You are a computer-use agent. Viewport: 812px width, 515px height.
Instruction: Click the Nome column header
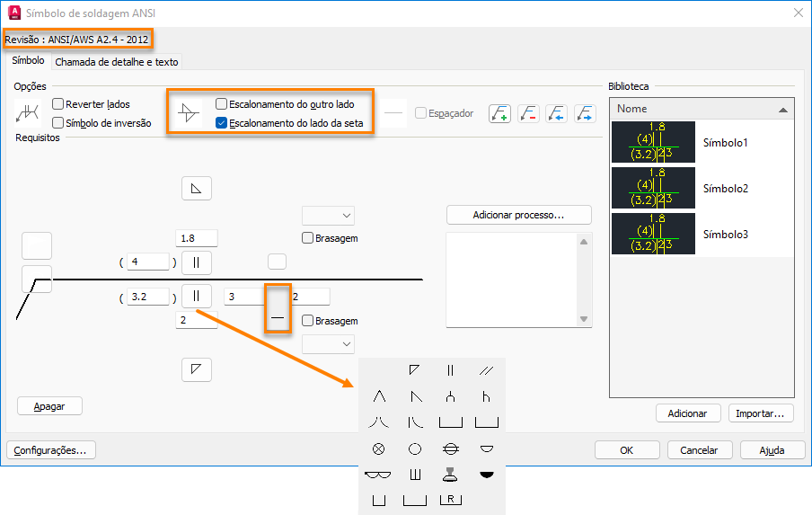click(702, 109)
